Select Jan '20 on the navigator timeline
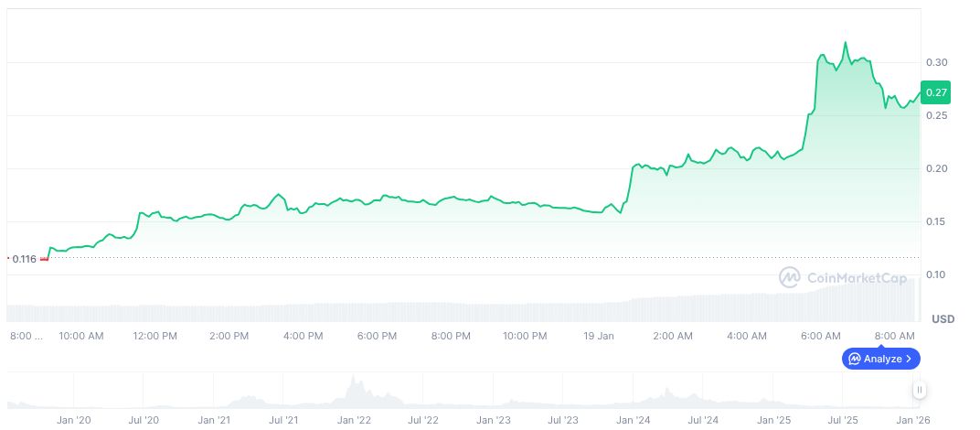This screenshot has width=980, height=430. [73, 420]
